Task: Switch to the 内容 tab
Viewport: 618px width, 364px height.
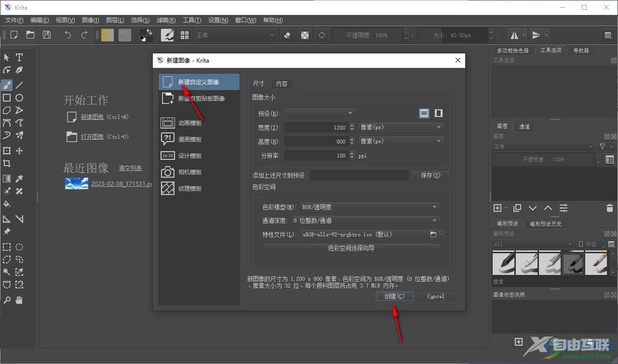Action: tap(282, 83)
